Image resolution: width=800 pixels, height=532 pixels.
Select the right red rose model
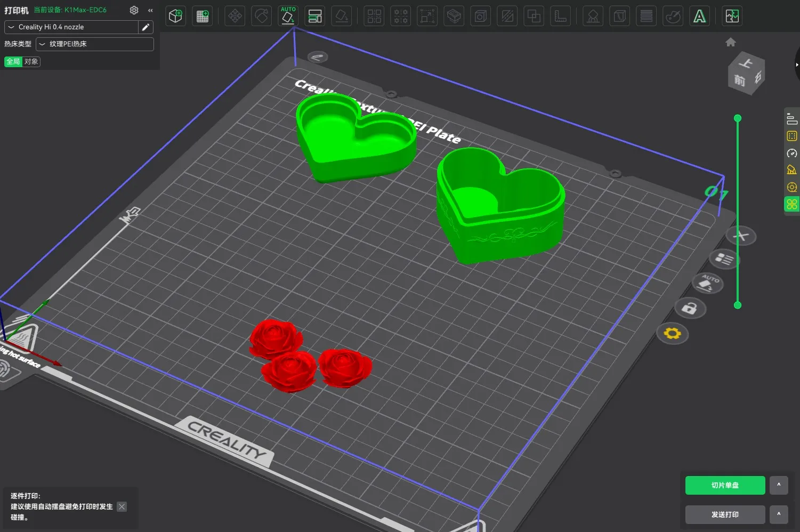[345, 368]
